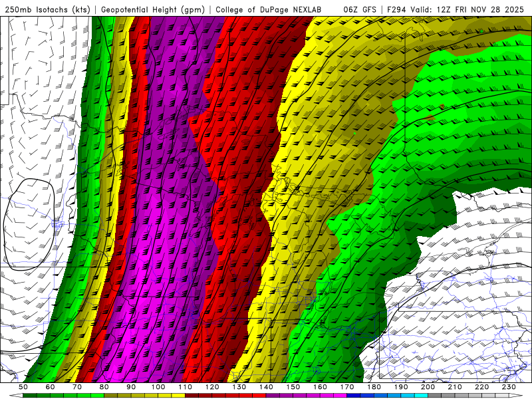Image resolution: width=532 pixels, height=399 pixels.
Task: Click the 'F294' forecast hour label
Action: 396,9
